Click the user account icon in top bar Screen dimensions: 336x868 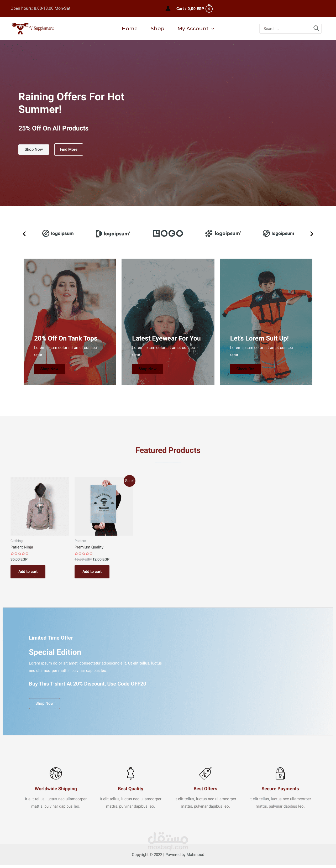(168, 9)
